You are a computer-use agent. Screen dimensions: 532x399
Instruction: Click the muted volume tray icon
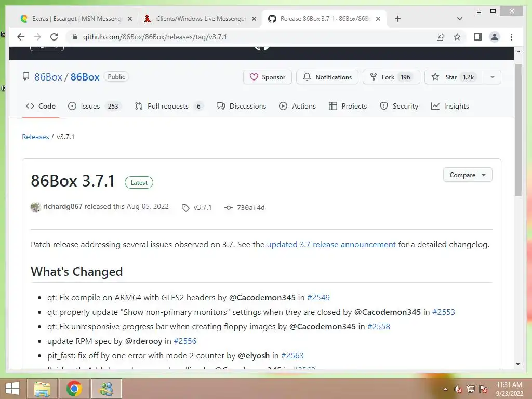point(458,389)
